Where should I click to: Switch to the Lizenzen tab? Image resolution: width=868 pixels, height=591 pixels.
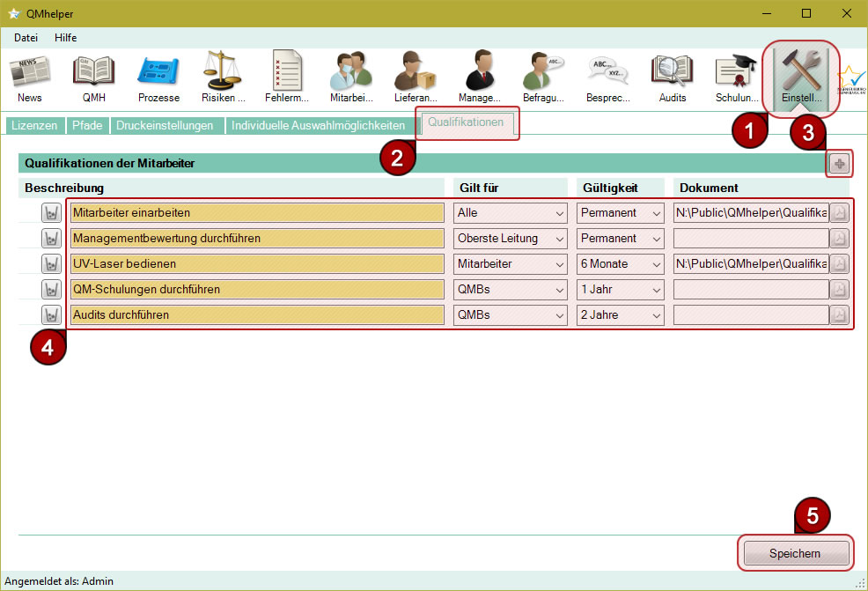point(33,126)
